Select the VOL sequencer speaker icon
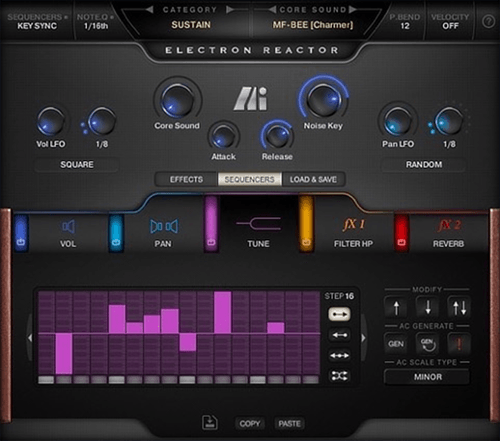This screenshot has width=500, height=441. 68,227
